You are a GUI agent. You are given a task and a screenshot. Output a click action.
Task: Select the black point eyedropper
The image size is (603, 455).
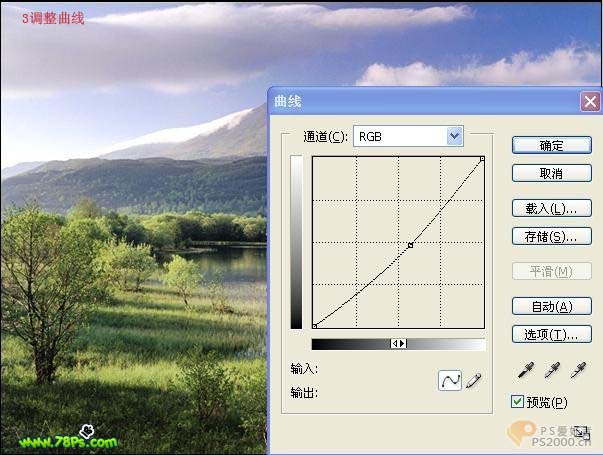coord(524,371)
